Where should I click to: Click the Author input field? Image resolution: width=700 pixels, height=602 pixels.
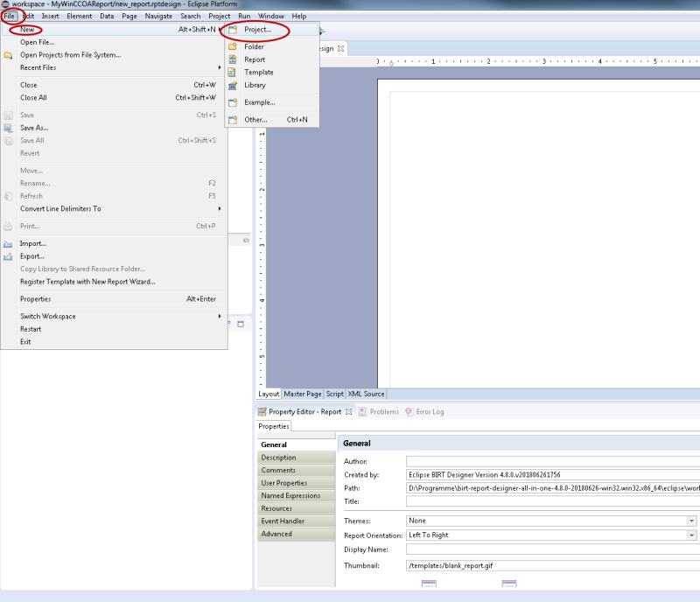(x=551, y=461)
